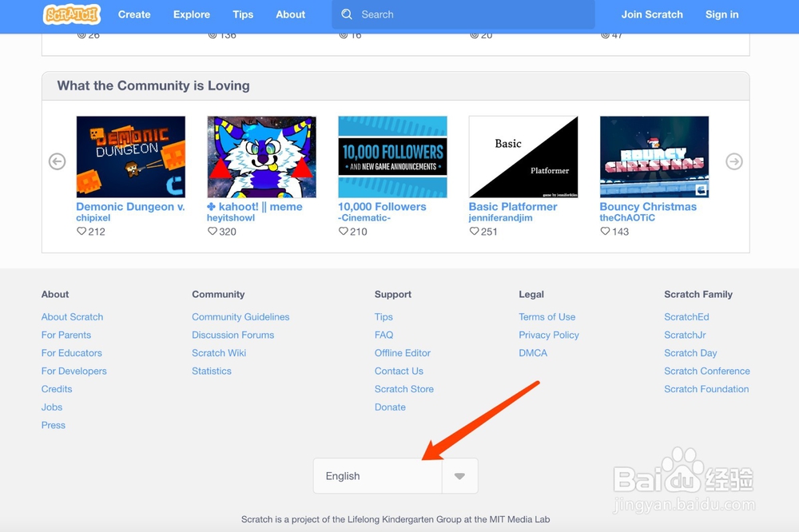Image resolution: width=799 pixels, height=532 pixels.
Task: Go to next community projects
Action: (x=733, y=161)
